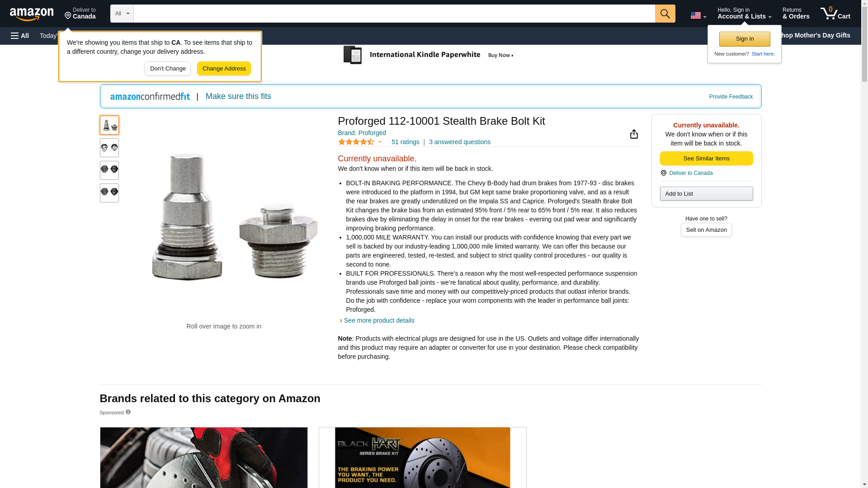Click the Add to List button
The height and width of the screenshot is (488, 868).
coord(706,194)
